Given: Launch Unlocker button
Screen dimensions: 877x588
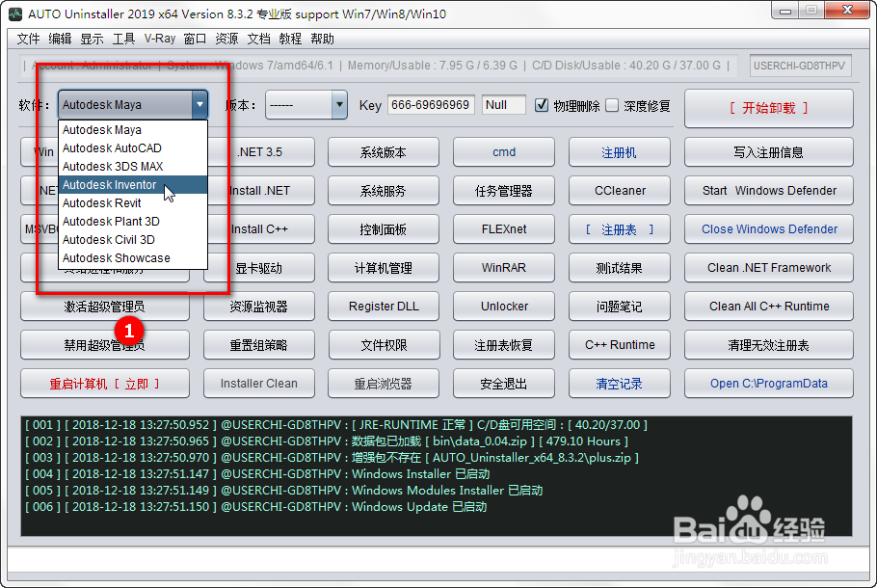Looking at the screenshot, I should (503, 307).
